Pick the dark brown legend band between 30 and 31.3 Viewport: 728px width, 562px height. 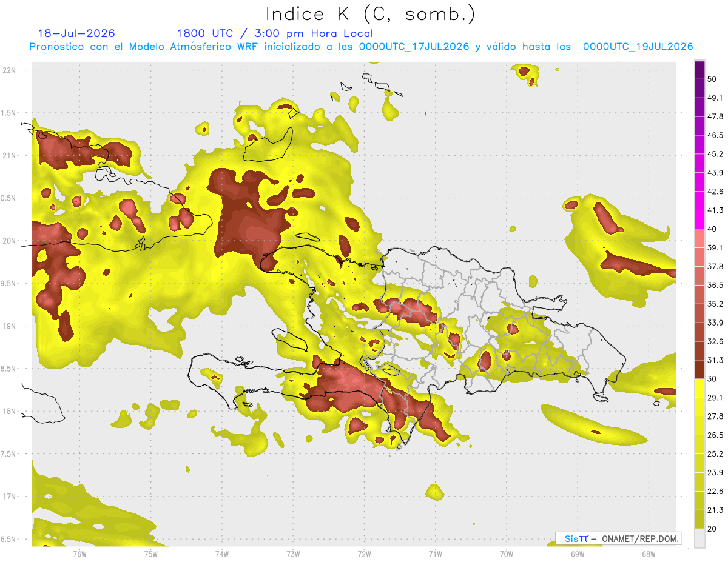pos(700,369)
